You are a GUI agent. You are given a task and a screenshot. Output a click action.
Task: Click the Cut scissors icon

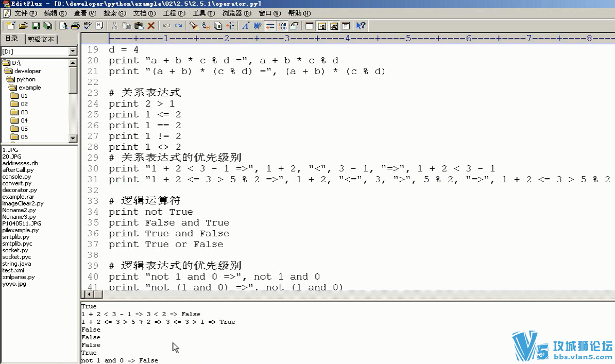(x=114, y=26)
